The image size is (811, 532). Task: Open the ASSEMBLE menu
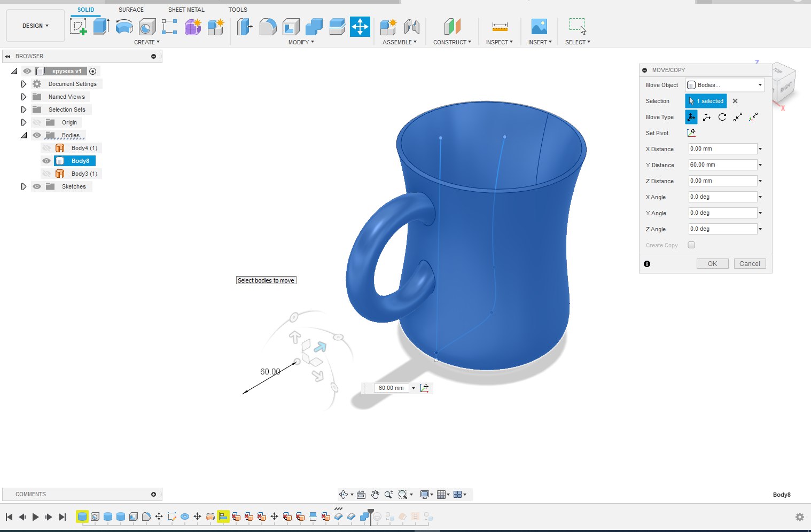point(400,42)
